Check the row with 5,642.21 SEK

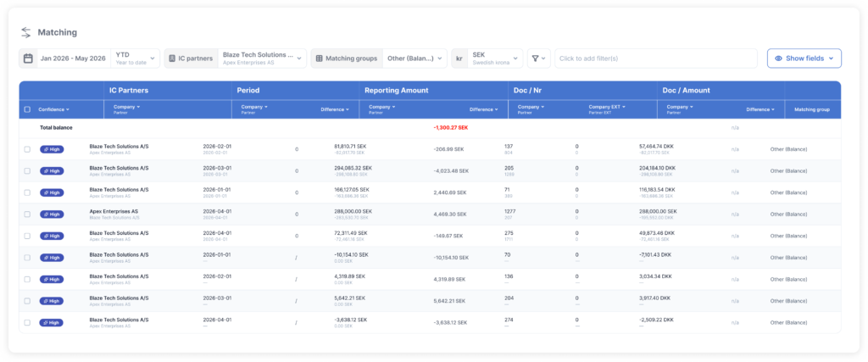pyautogui.click(x=28, y=301)
